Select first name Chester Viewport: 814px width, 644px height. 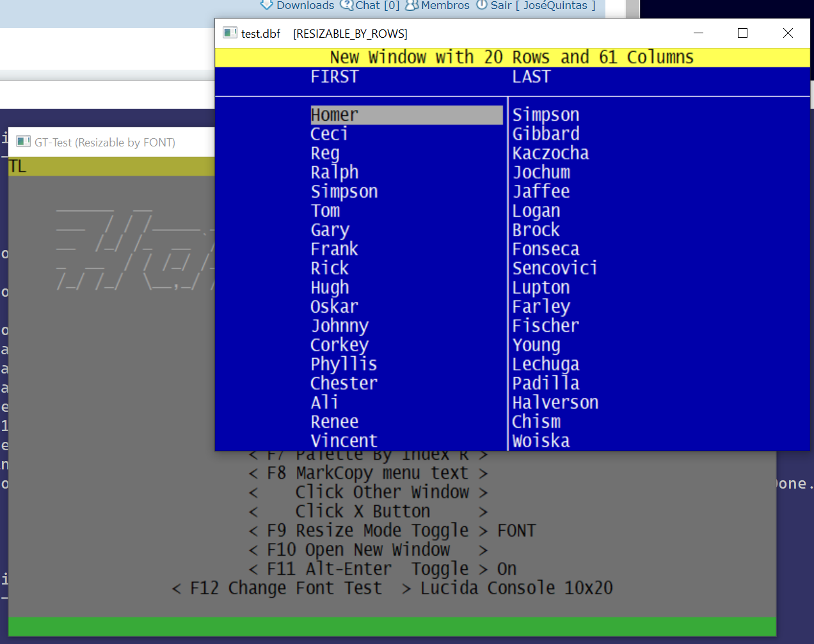click(344, 384)
